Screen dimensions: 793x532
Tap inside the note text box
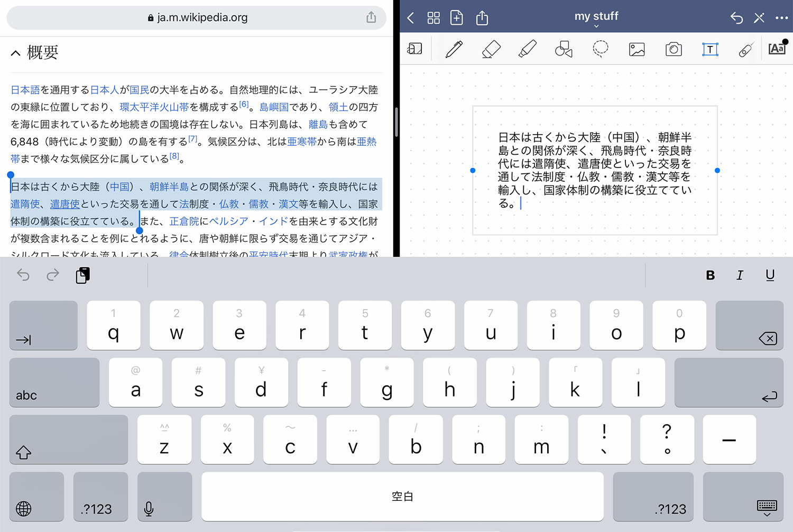point(595,170)
